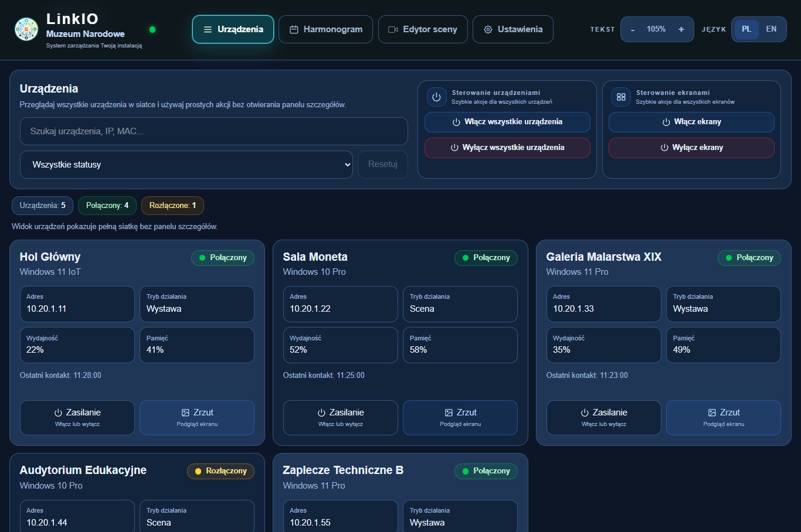Increase text size with plus button
This screenshot has width=801, height=532.
coord(681,29)
